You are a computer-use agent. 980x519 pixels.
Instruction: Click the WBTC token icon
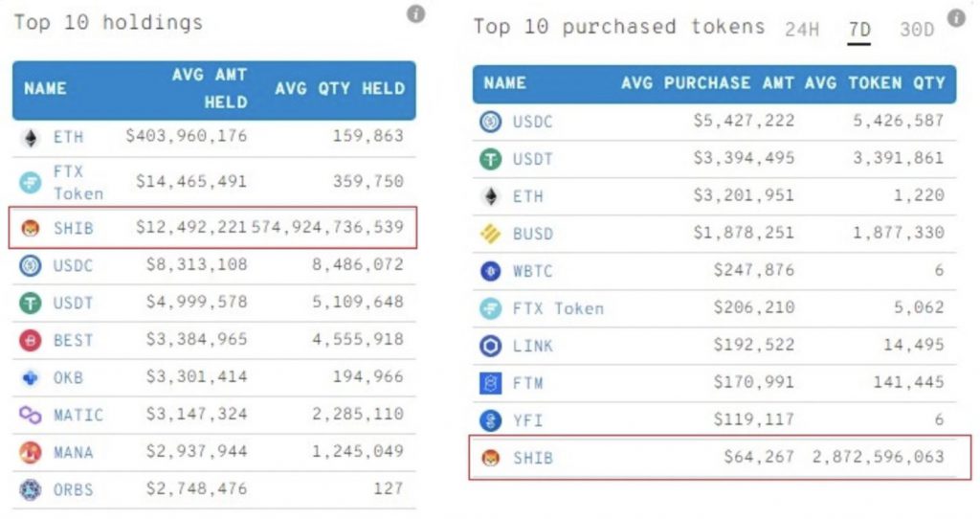[x=491, y=271]
